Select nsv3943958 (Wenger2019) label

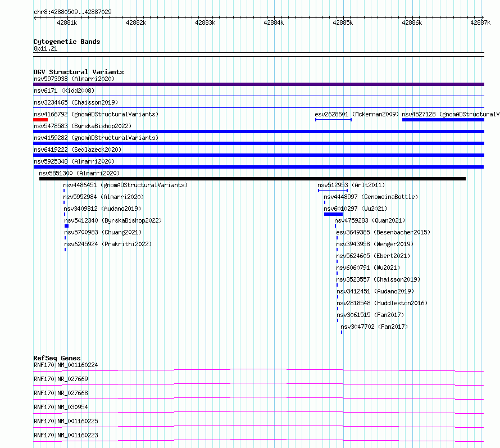(375, 244)
